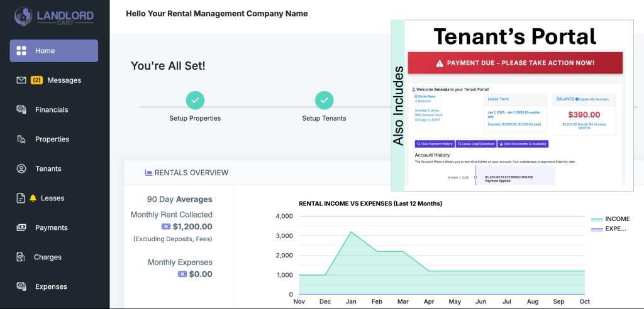The width and height of the screenshot is (644, 309).
Task: Click the Leases bell notification icon
Action: (x=33, y=198)
